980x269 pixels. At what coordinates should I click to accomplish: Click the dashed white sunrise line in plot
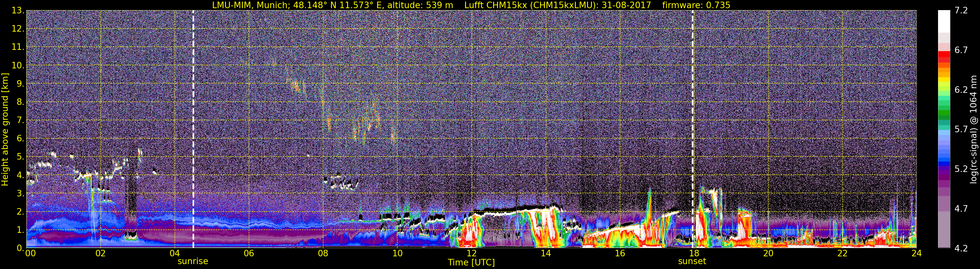193,129
